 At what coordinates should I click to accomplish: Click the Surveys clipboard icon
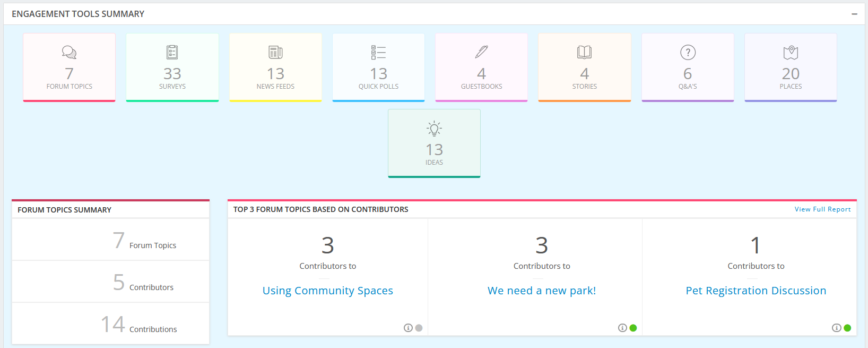click(172, 52)
